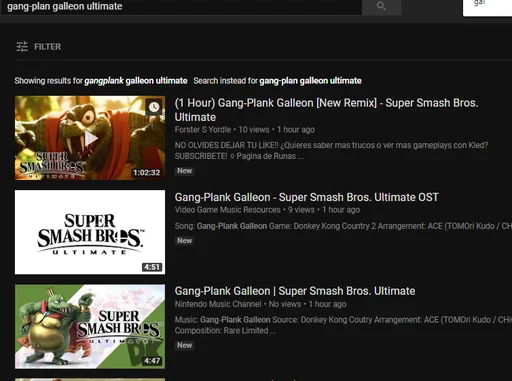Click the filter sliders icon
This screenshot has width=512, height=381.
point(22,47)
